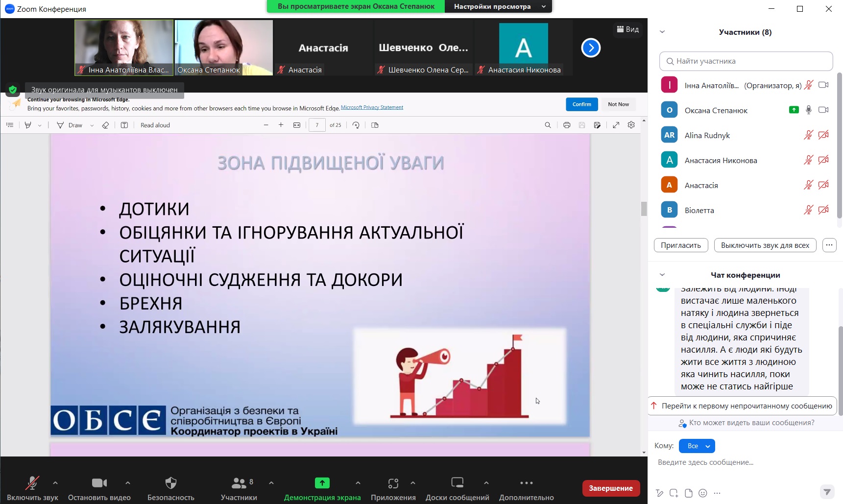Viewport: 843px width, 504px height.
Task: Toggle camera with Остановить видео
Action: [99, 488]
